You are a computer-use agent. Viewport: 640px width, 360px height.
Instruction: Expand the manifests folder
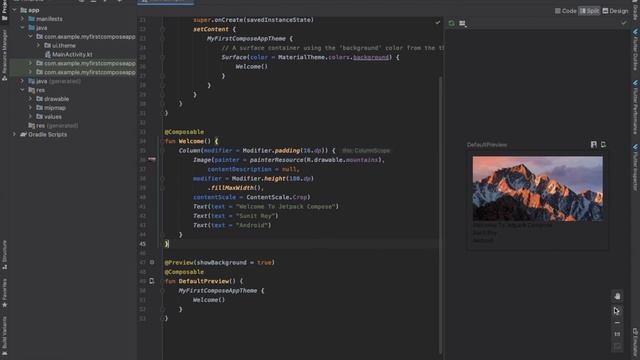[x=22, y=19]
